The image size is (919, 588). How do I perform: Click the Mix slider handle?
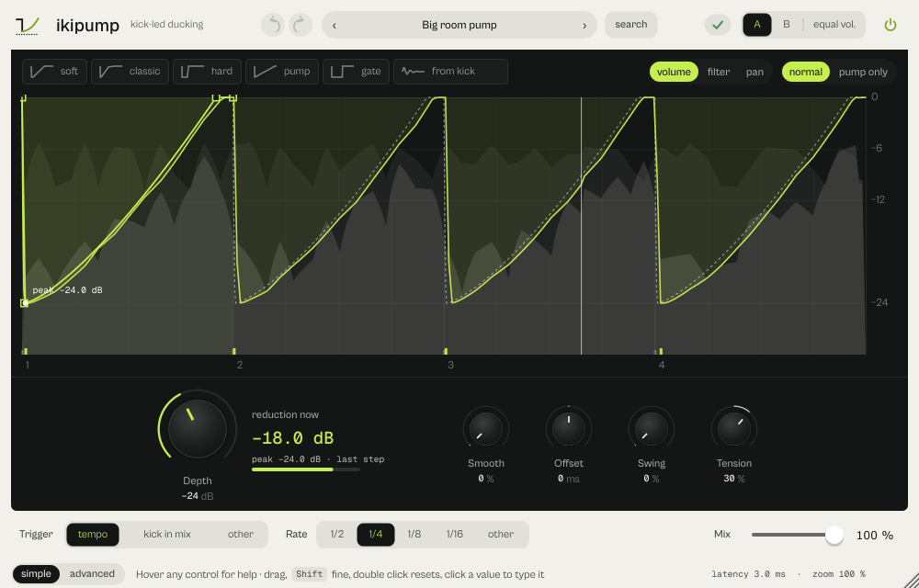click(x=834, y=535)
